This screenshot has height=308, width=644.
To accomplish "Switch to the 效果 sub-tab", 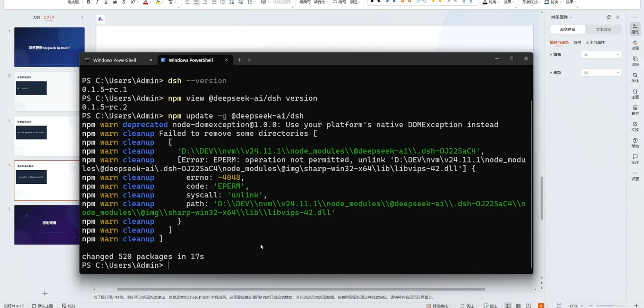I will point(577,42).
